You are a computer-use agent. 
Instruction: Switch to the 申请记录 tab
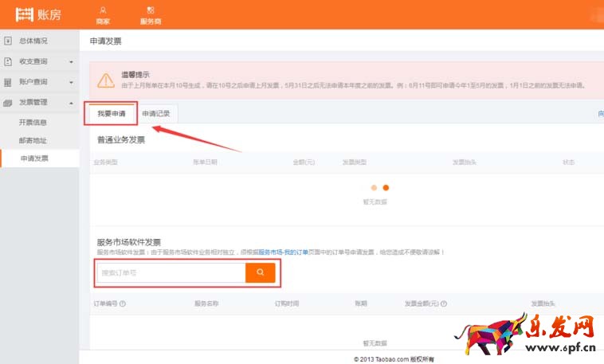click(x=155, y=114)
